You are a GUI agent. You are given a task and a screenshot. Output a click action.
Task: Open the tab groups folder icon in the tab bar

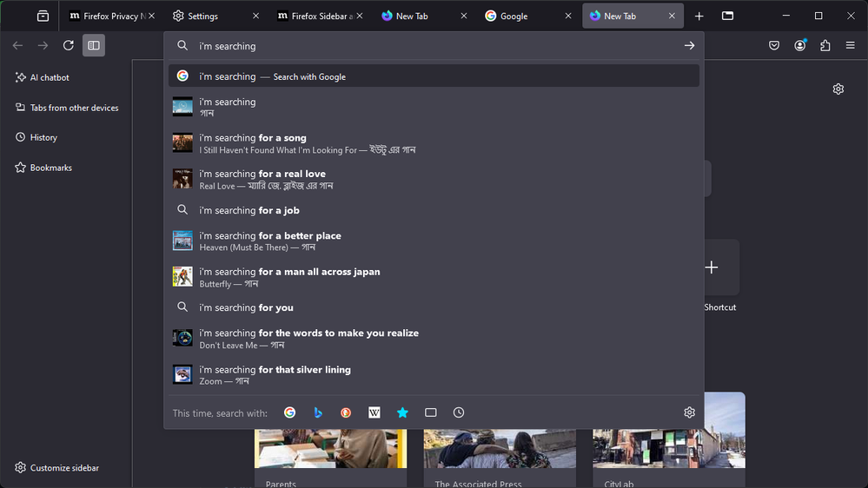click(727, 16)
